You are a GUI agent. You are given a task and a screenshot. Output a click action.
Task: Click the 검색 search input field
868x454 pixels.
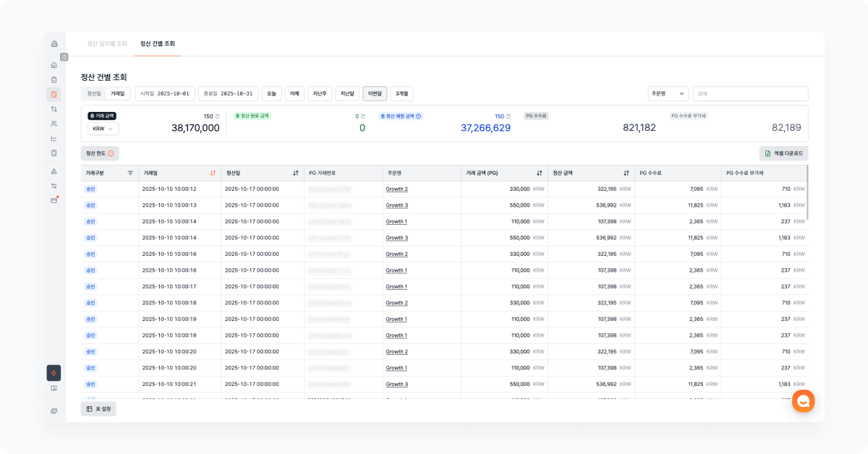[x=750, y=93]
